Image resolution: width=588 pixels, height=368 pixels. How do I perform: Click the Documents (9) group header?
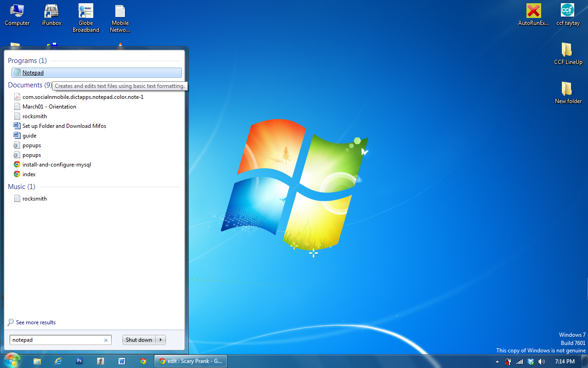(30, 85)
